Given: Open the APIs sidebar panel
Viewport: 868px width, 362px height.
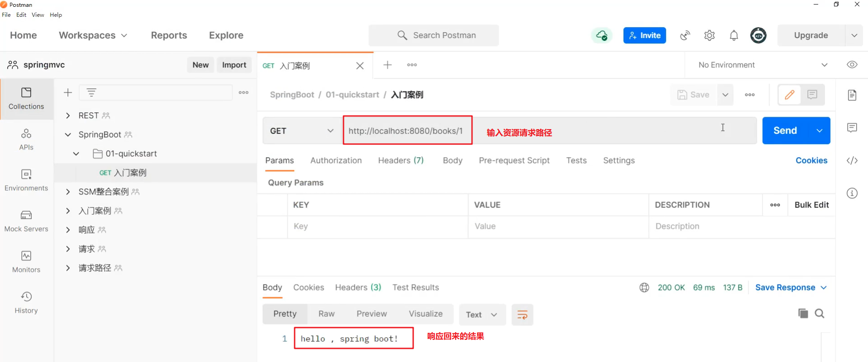Looking at the screenshot, I should point(26,140).
